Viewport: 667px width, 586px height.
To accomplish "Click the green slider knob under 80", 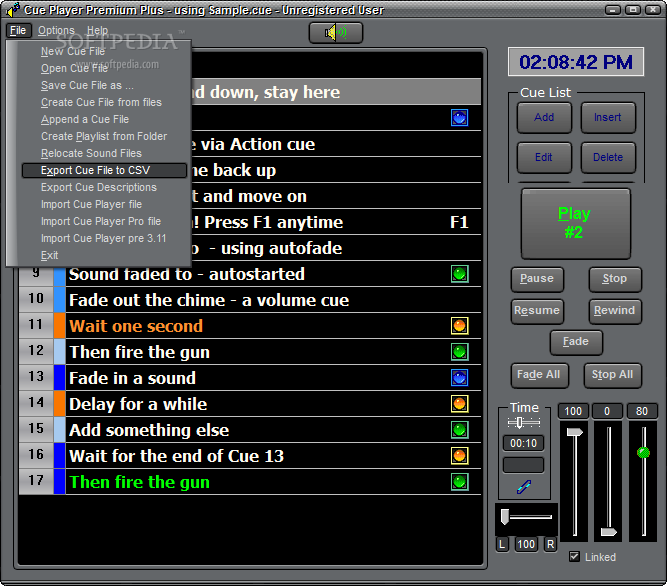I will [x=643, y=452].
